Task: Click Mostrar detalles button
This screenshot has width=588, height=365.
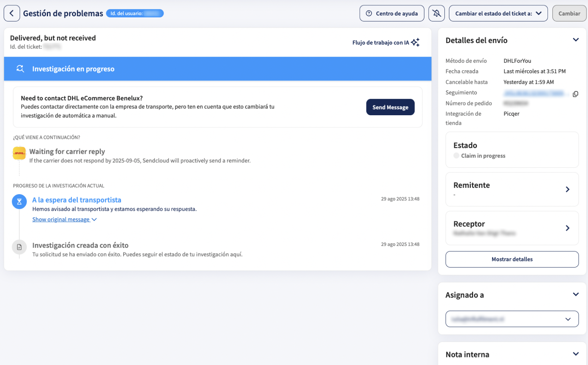Action: point(512,259)
